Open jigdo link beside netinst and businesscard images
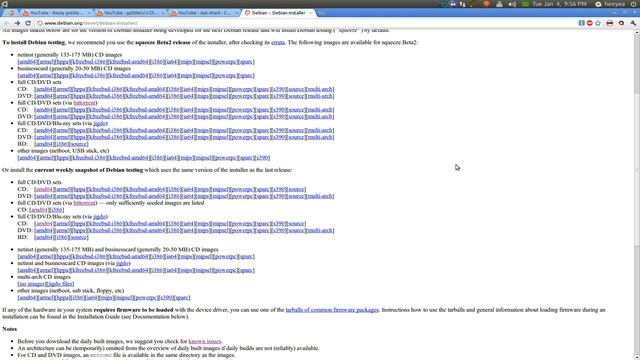640x360 pixels. click(x=122, y=263)
